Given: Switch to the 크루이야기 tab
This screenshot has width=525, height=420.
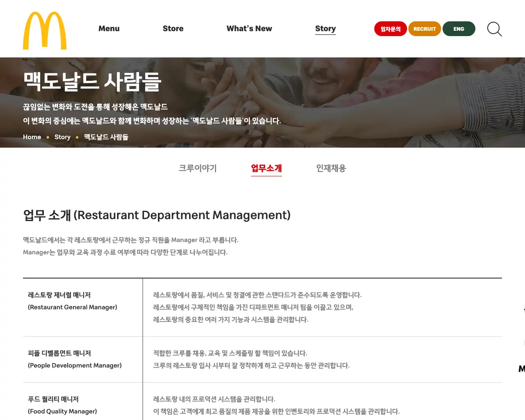Looking at the screenshot, I should click(x=198, y=168).
